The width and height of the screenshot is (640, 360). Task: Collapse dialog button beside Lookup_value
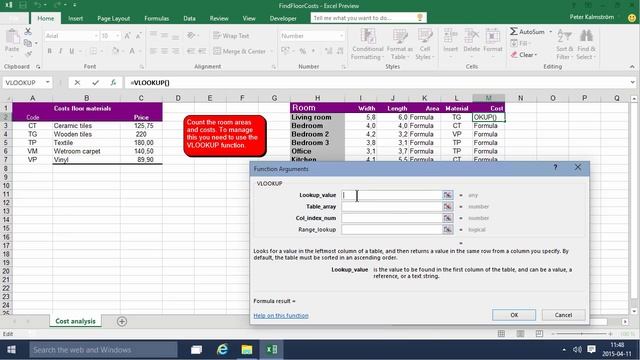448,195
